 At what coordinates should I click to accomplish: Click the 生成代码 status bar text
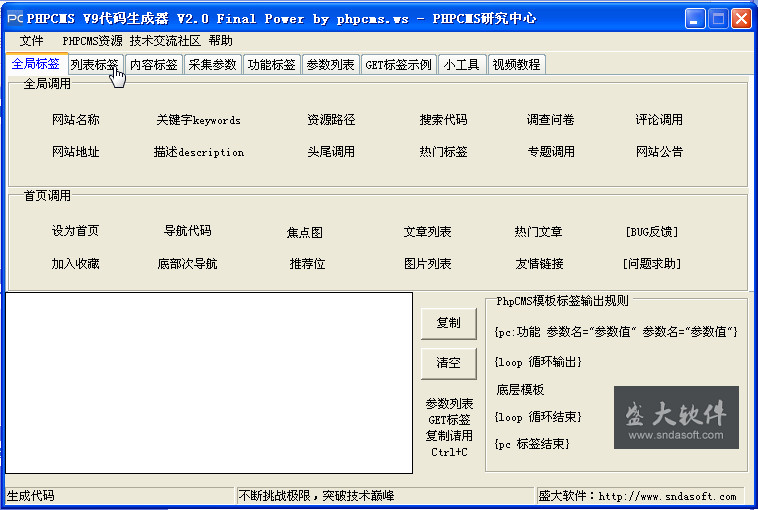(x=30, y=496)
